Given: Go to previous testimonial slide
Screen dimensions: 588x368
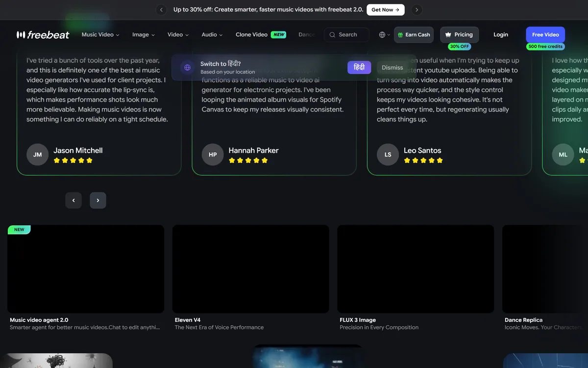Looking at the screenshot, I should pos(73,200).
